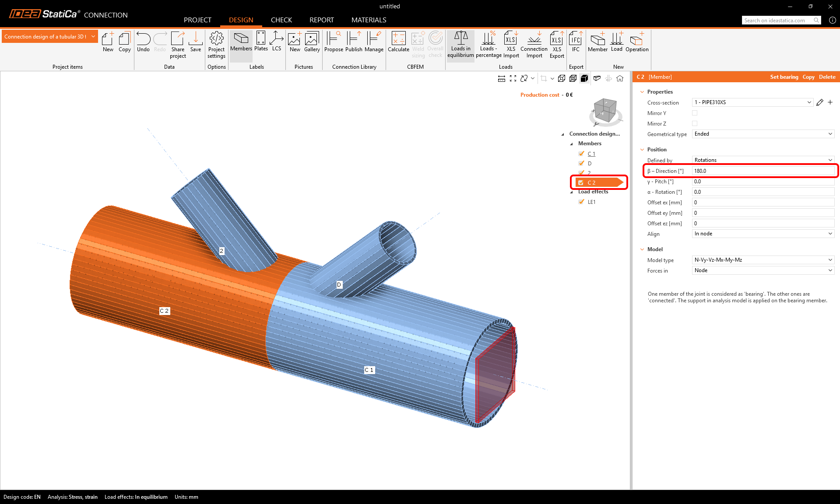Image resolution: width=840 pixels, height=504 pixels.
Task: Uncheck member D in the tree
Action: (581, 163)
